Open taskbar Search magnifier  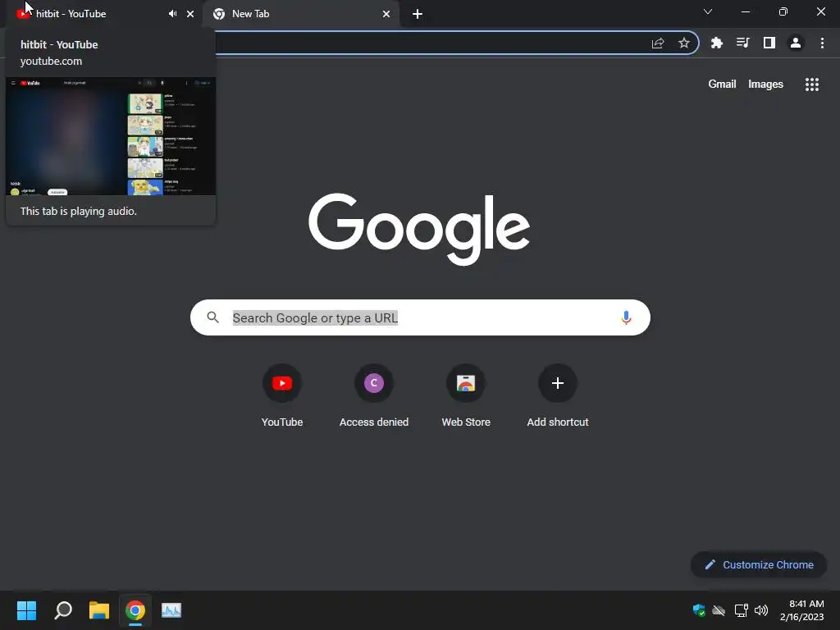(63, 610)
